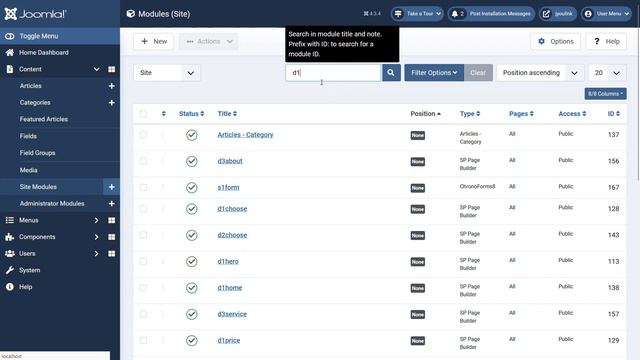The width and height of the screenshot is (640, 360).
Task: Open Home Dashboard
Action: [44, 53]
